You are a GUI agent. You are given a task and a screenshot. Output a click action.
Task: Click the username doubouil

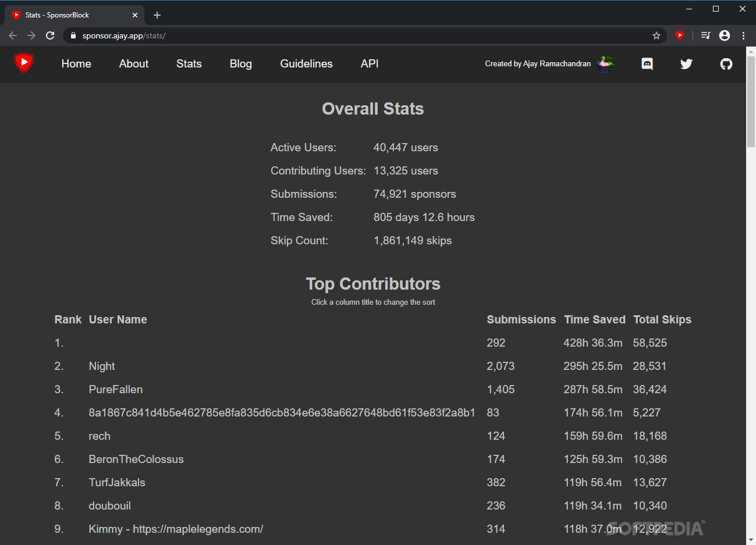coord(109,506)
